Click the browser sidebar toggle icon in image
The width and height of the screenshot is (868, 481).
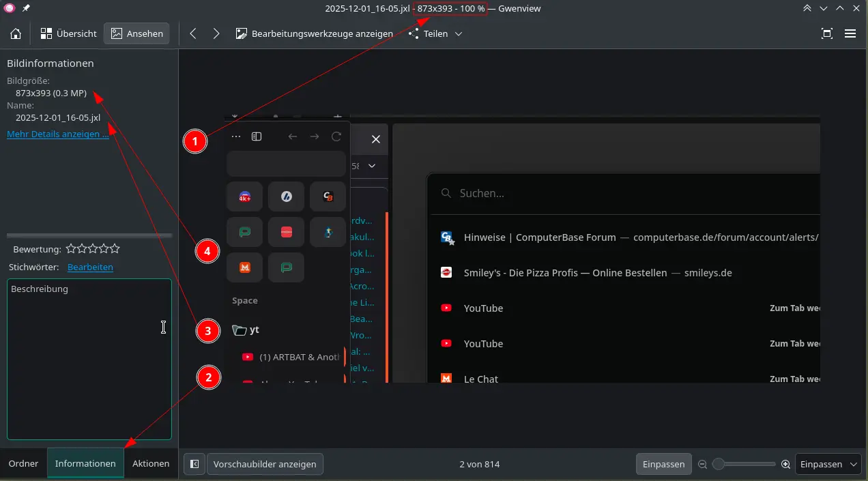click(x=257, y=136)
